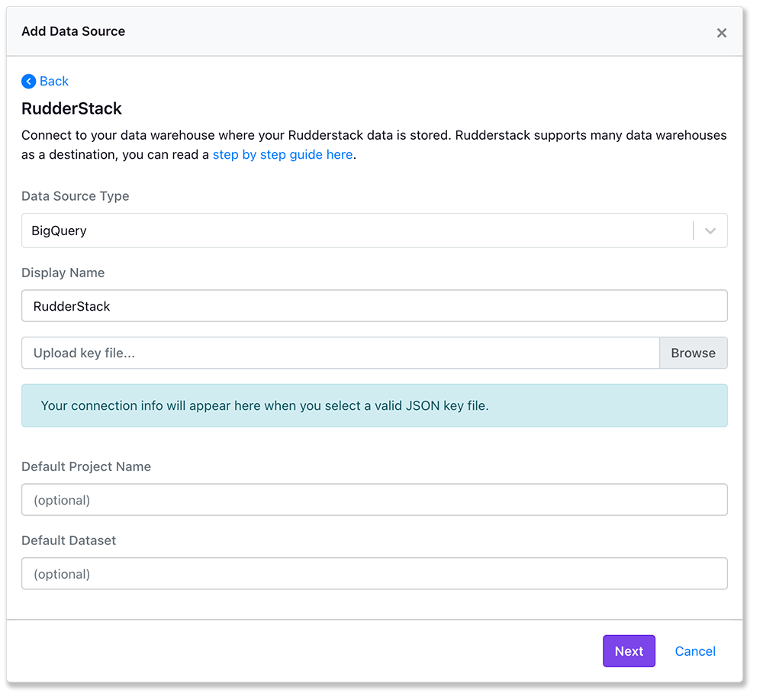The image size is (763, 700).
Task: Close the Add Data Source dialog
Action: (722, 33)
